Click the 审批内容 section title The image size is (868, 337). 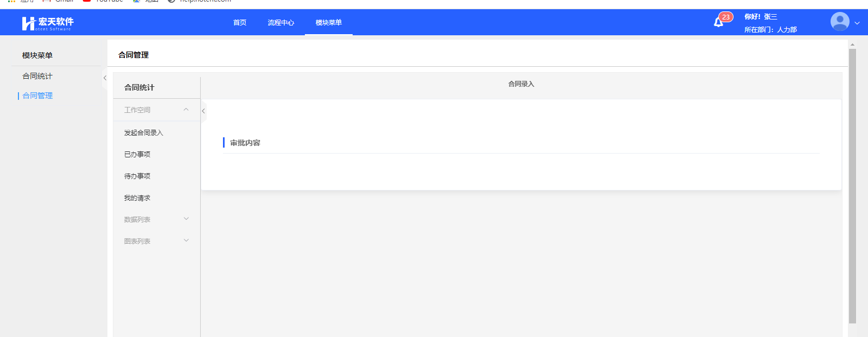point(245,143)
